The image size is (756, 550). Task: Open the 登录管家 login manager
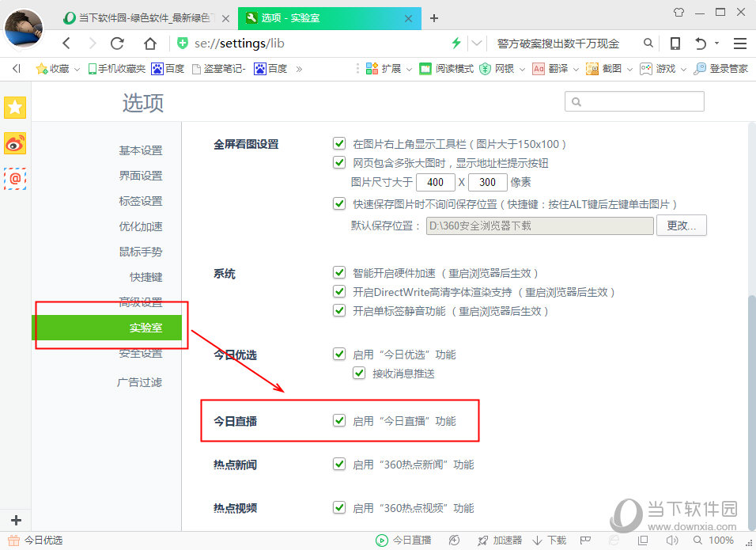point(721,69)
